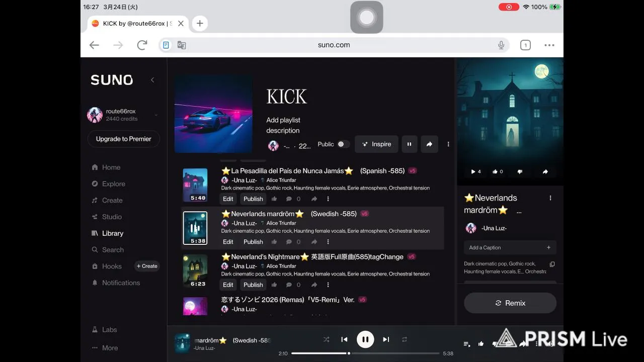Click the + Create hooks button
Screen dimensions: 644x362
[147, 266]
